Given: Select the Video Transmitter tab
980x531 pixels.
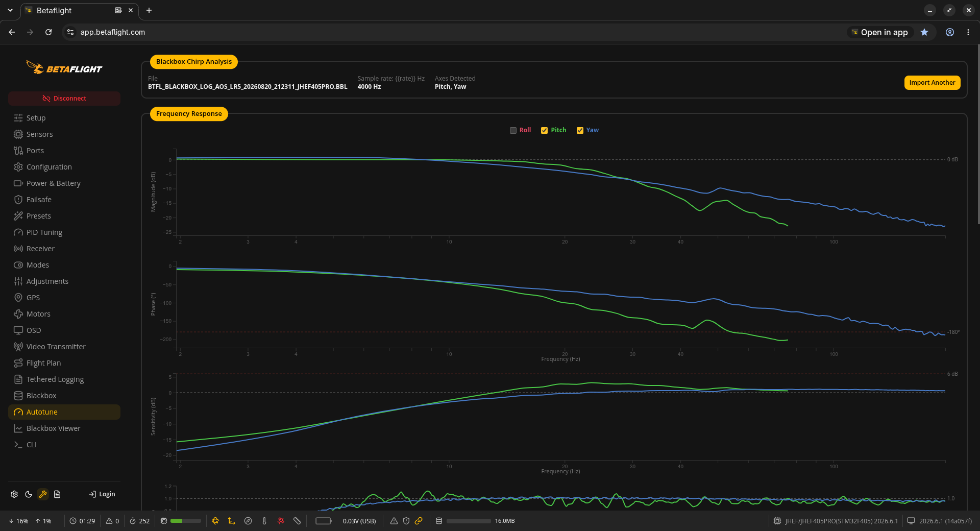Looking at the screenshot, I should pyautogui.click(x=64, y=347).
